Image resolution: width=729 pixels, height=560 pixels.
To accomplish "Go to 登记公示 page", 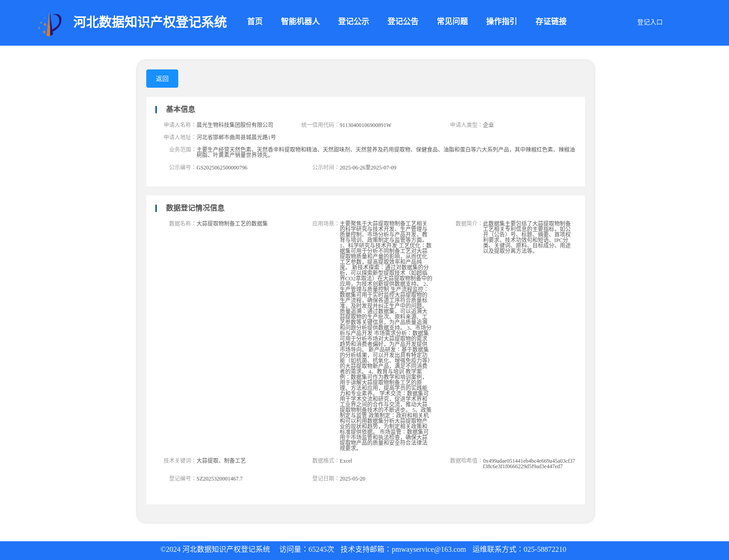I will point(354,21).
